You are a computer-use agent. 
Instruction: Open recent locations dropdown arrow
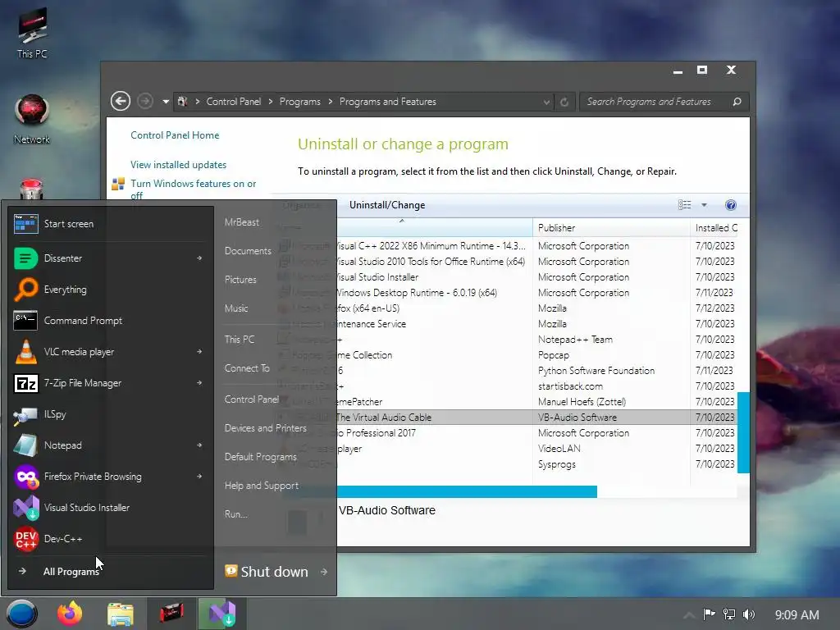[166, 102]
